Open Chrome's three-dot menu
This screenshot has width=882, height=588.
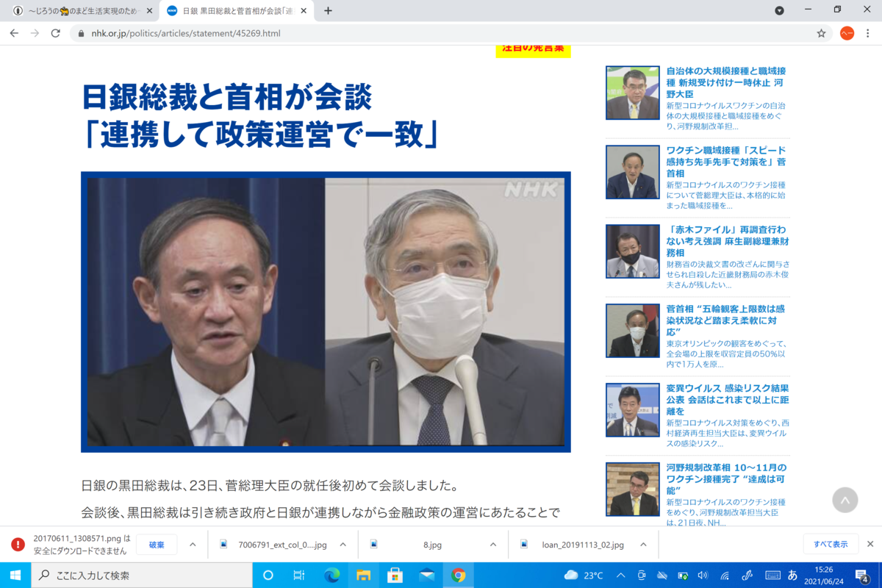867,33
